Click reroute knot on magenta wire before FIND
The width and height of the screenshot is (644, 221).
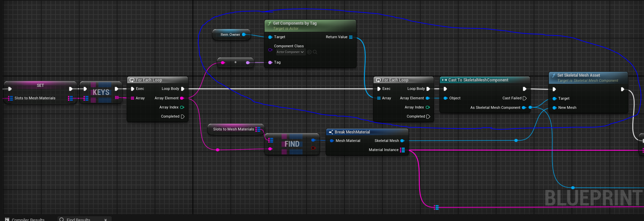tap(218, 150)
